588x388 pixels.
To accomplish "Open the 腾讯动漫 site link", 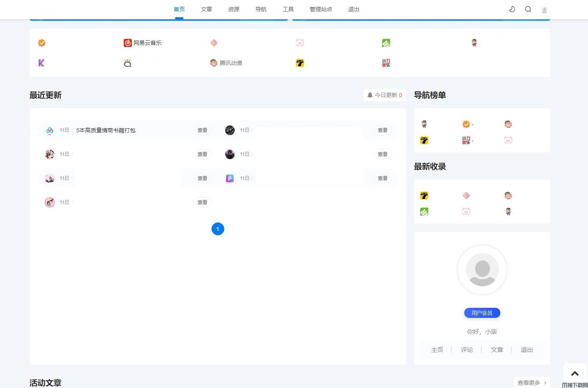I will click(226, 63).
